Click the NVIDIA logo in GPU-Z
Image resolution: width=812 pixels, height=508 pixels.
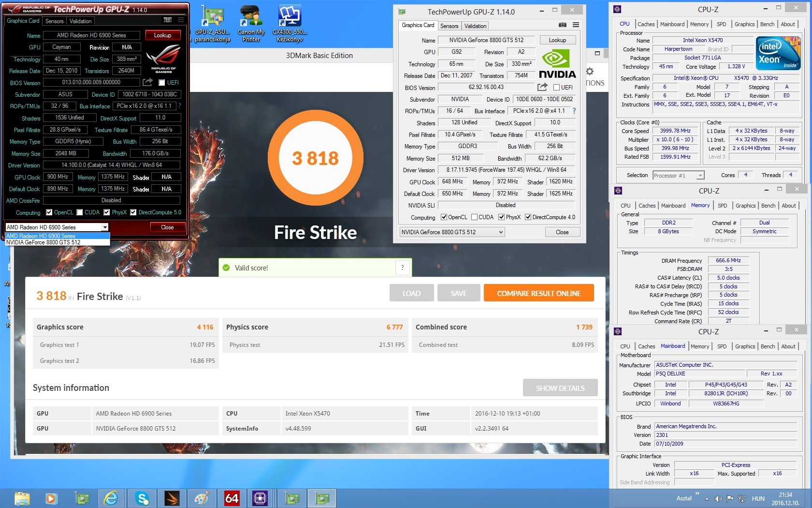[557, 64]
